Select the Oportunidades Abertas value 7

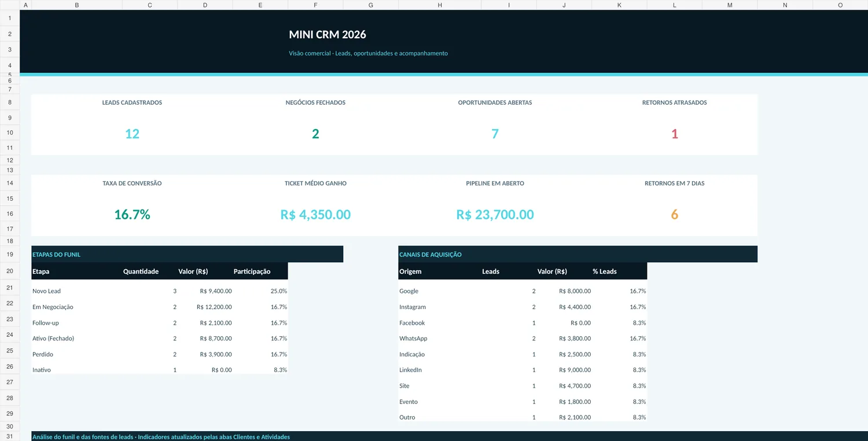(x=495, y=134)
